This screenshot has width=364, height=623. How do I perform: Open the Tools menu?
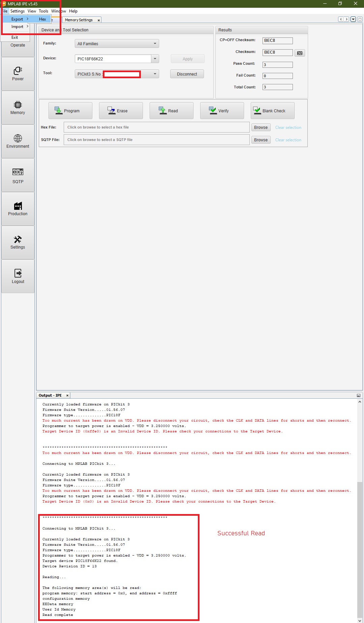[43, 11]
